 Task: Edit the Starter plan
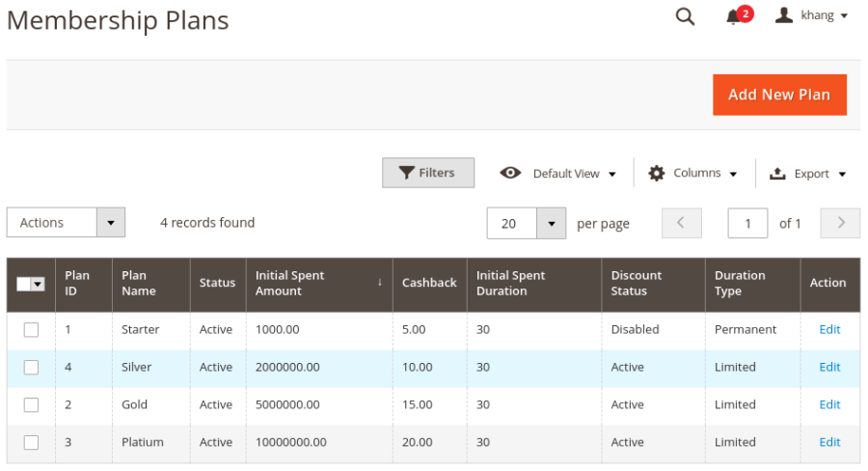click(x=829, y=330)
